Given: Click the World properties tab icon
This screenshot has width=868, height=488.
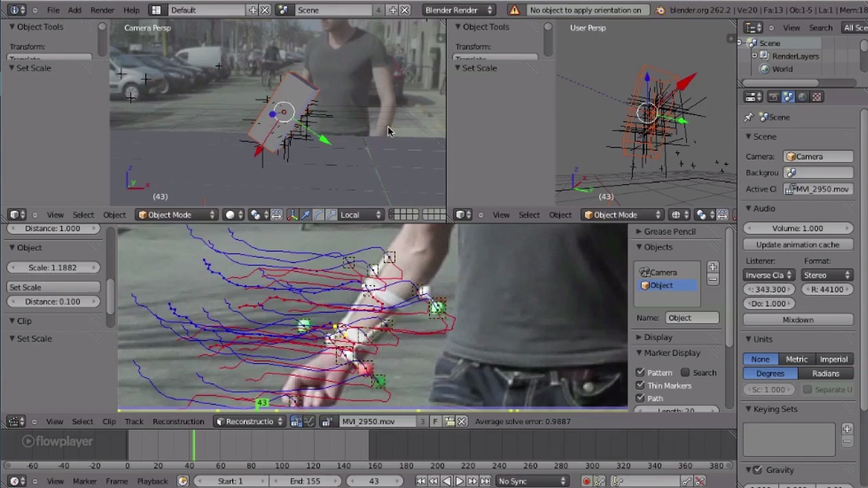Looking at the screenshot, I should (802, 97).
